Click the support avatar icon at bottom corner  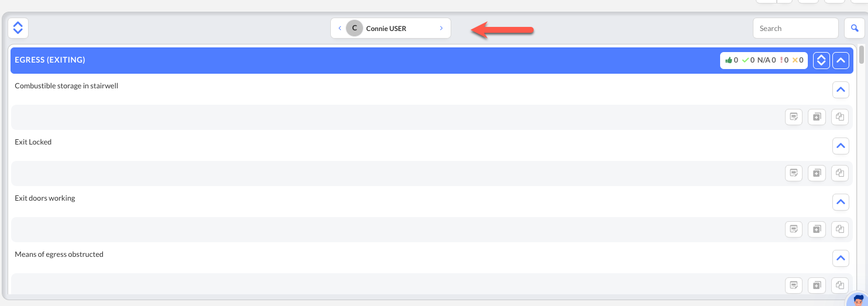pos(857,300)
